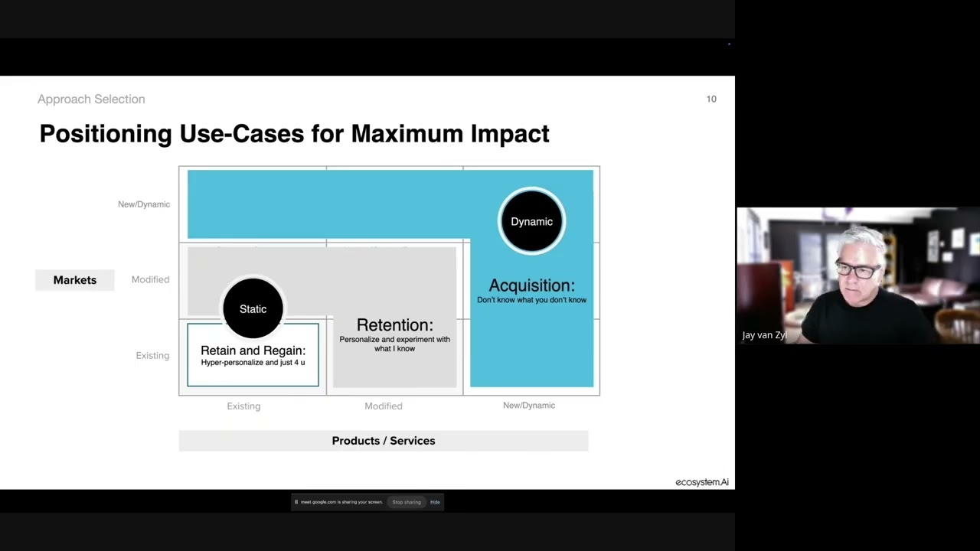980x551 pixels.
Task: Click the Retain and Regain box
Action: pos(253,355)
